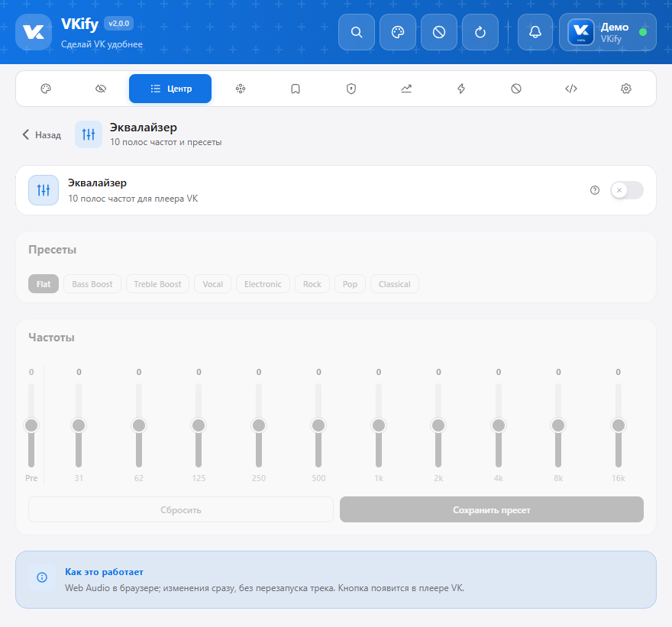
Task: Enable the Эквалайзер toggle switch
Action: (627, 190)
